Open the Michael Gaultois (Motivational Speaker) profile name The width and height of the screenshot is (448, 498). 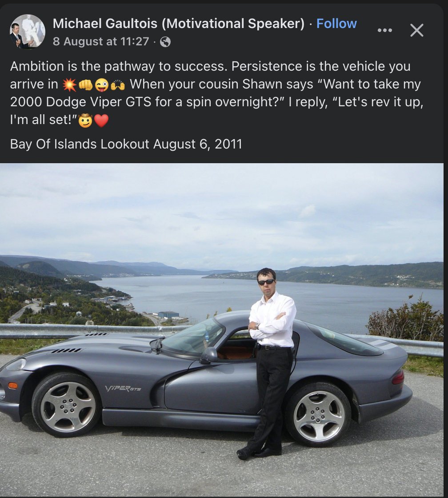(x=178, y=24)
